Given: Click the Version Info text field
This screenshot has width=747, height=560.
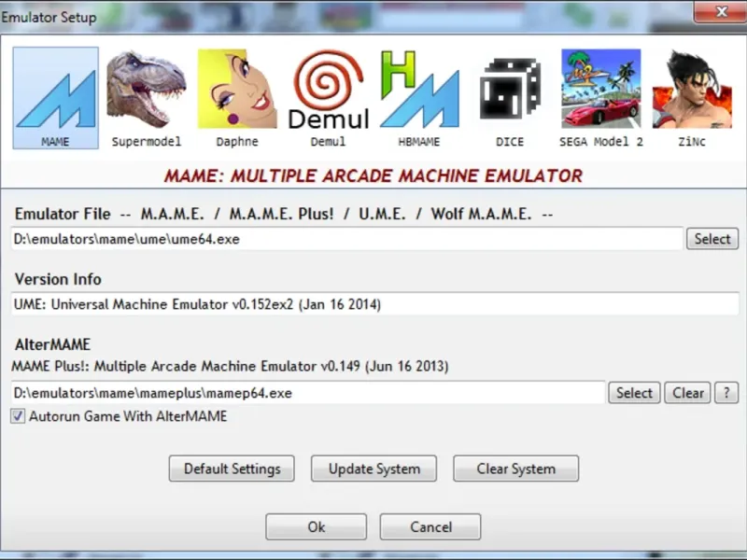Looking at the screenshot, I should [x=375, y=304].
